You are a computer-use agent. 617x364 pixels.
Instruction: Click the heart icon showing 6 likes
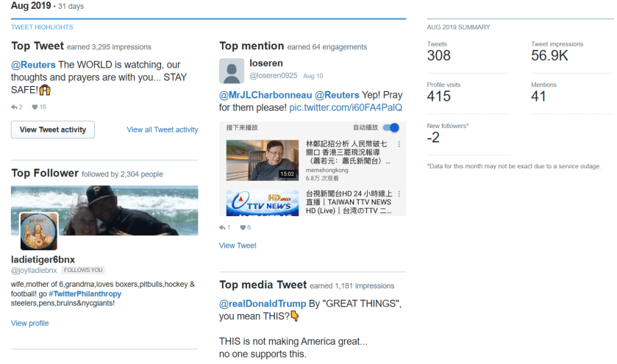pos(241,228)
